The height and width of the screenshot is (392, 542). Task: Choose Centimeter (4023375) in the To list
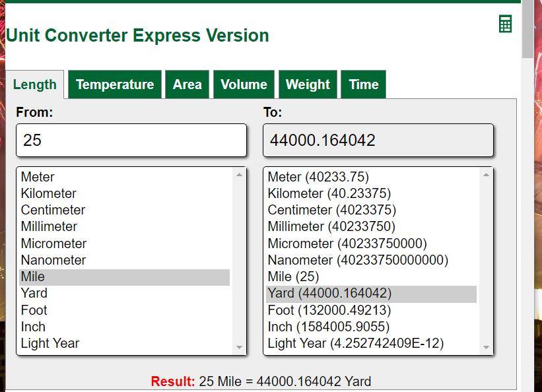(x=372, y=210)
